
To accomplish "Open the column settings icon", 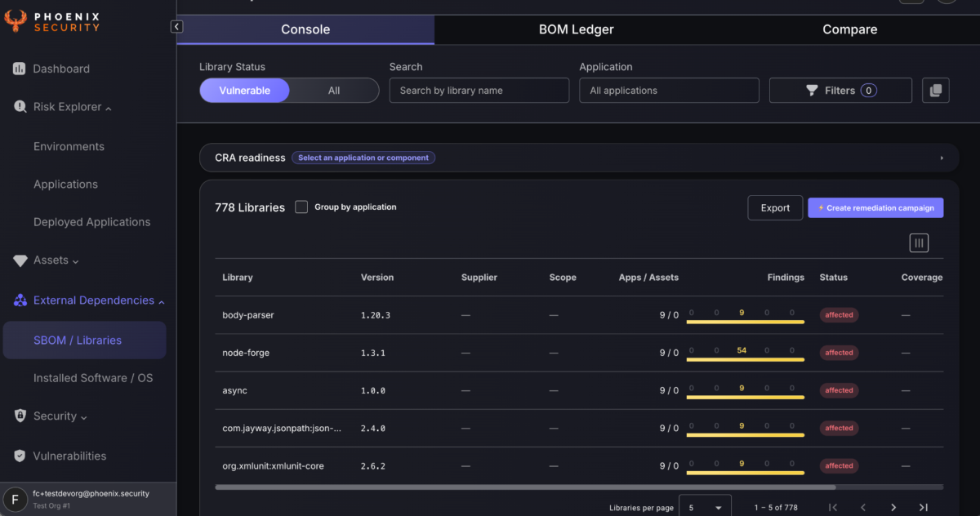I will click(x=919, y=242).
